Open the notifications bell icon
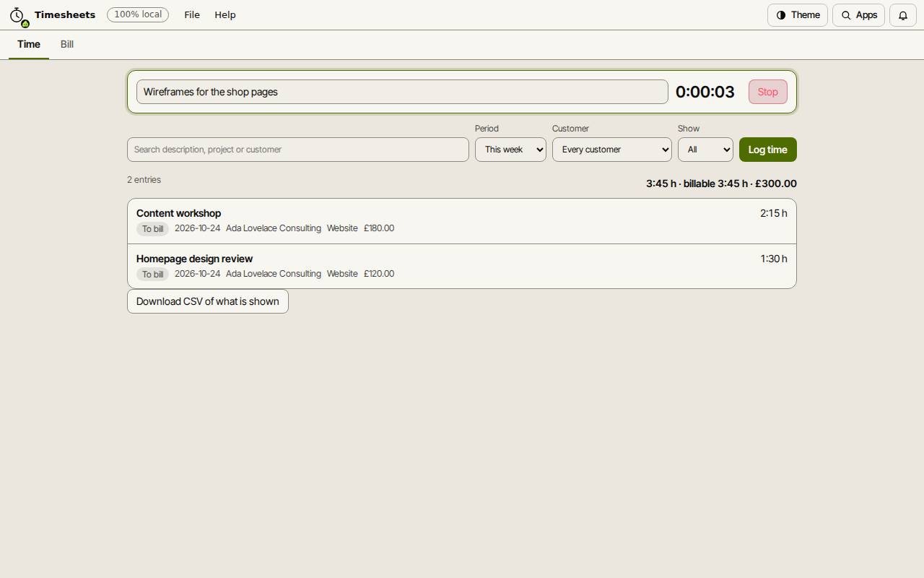 click(x=903, y=15)
